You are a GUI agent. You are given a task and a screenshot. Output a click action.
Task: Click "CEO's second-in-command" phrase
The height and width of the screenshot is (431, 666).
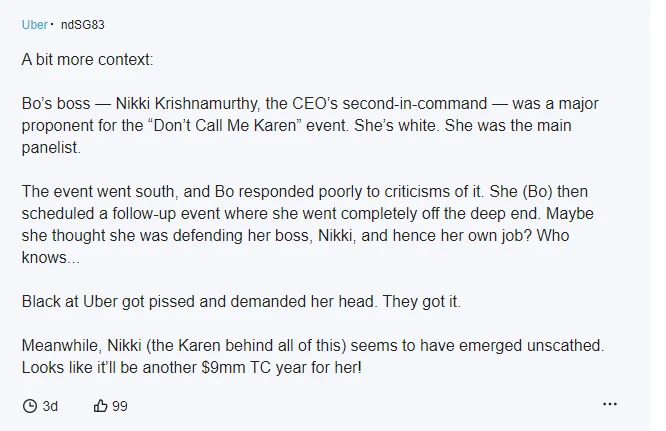pyautogui.click(x=389, y=104)
